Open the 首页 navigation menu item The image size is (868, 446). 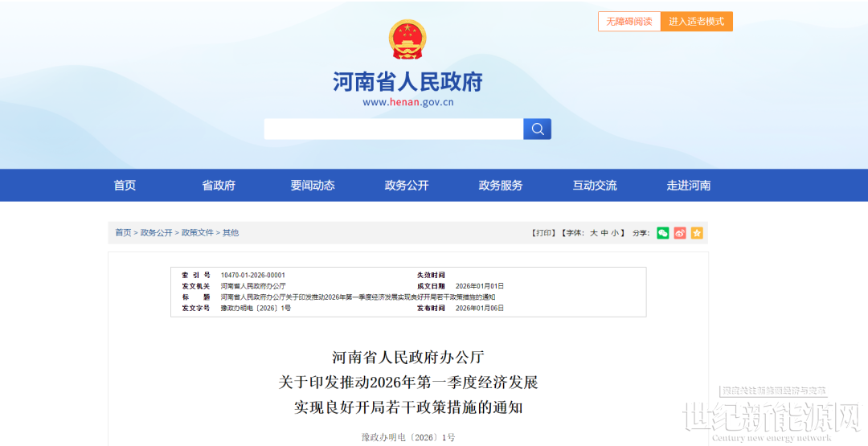[x=125, y=186]
